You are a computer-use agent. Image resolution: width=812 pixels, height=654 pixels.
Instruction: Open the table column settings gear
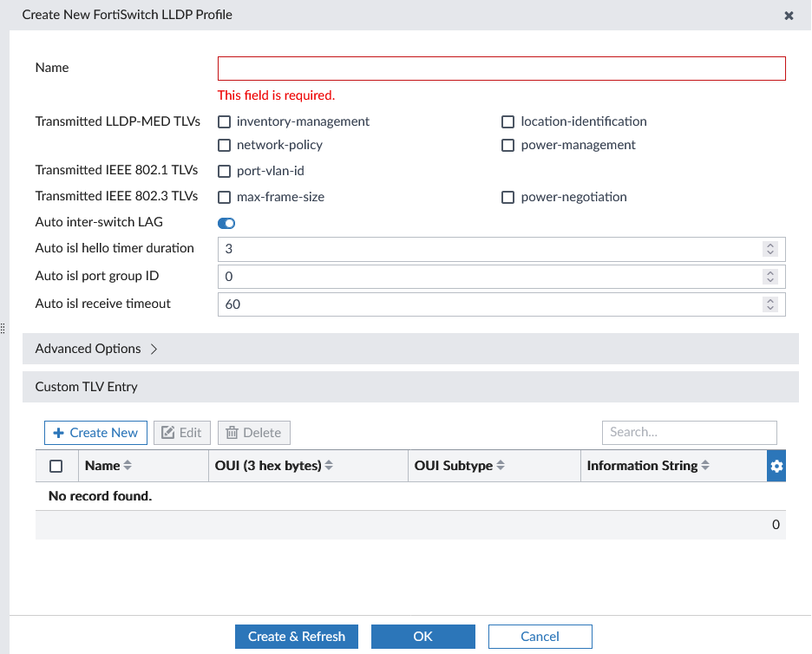pyautogui.click(x=776, y=466)
